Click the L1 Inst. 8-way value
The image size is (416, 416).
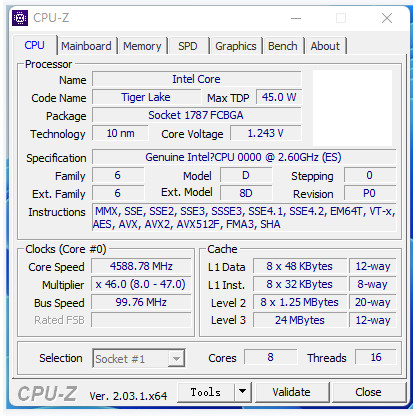pos(373,284)
